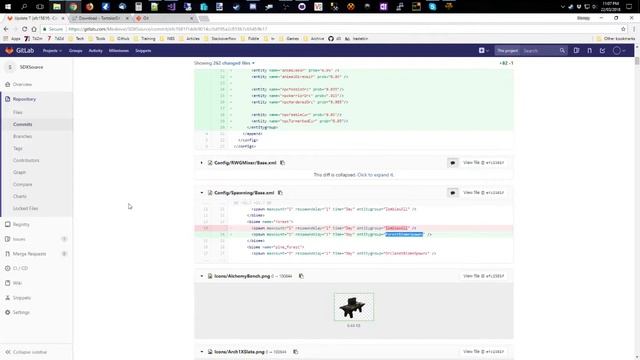The height and width of the screenshot is (360, 640).
Task: View file link for Icons/AlchemyBench.png
Action: tap(483, 276)
